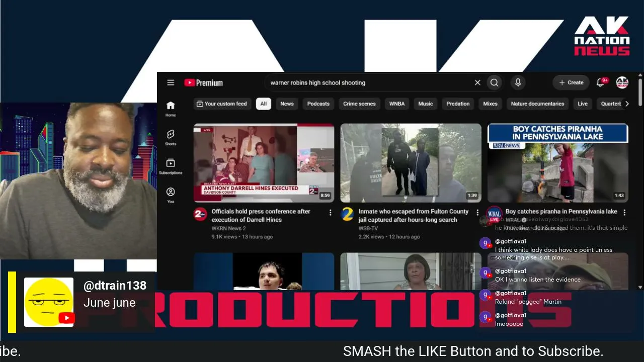
Task: Clear the search text with the X
Action: (477, 82)
